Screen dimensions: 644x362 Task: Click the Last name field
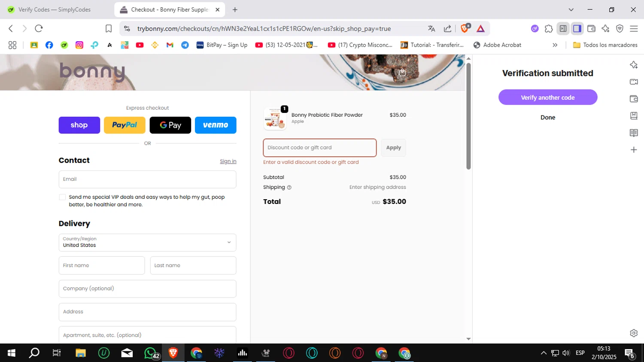click(193, 265)
